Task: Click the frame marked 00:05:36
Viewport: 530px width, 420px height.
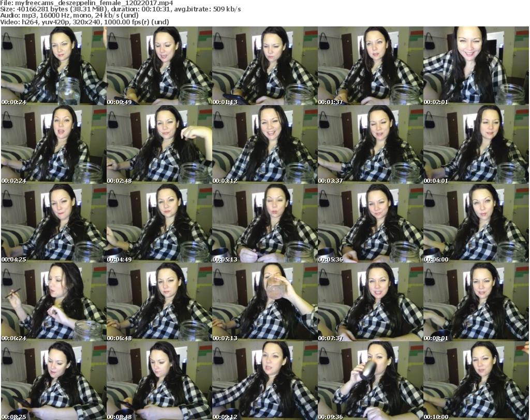Action: (x=371, y=223)
